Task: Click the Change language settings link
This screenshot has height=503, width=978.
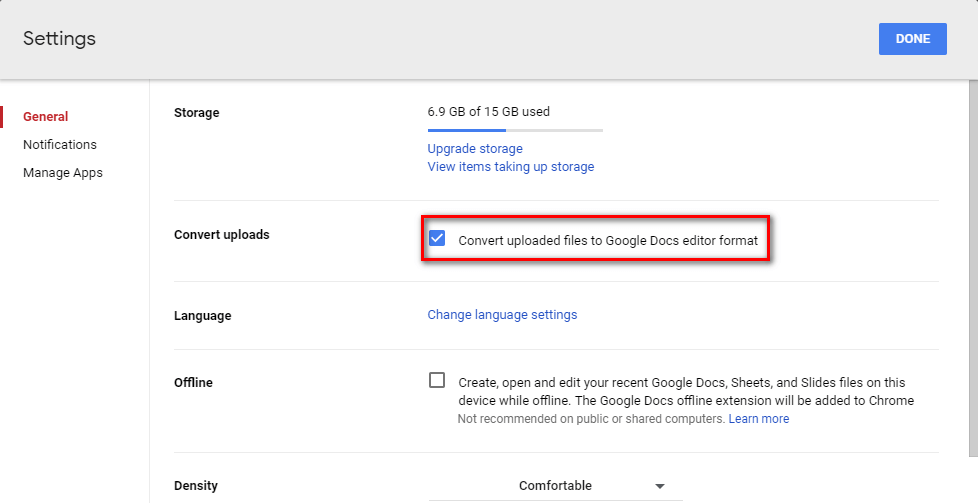Action: pyautogui.click(x=502, y=315)
